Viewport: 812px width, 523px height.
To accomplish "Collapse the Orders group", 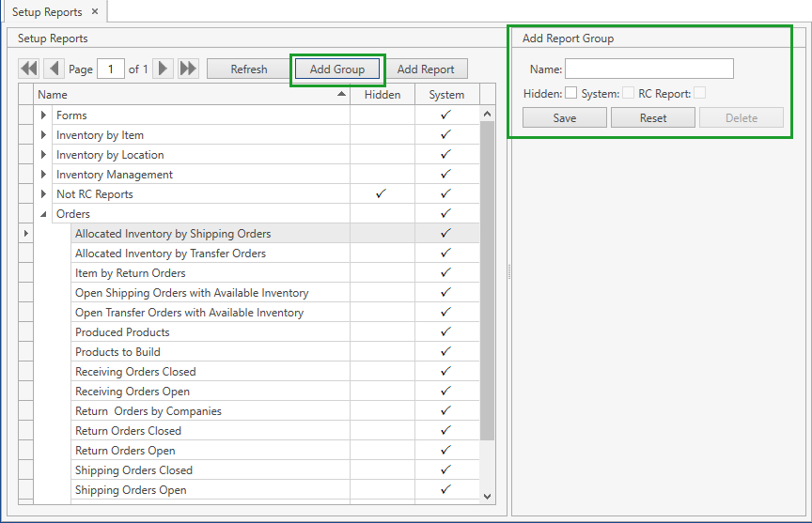I will [x=43, y=214].
